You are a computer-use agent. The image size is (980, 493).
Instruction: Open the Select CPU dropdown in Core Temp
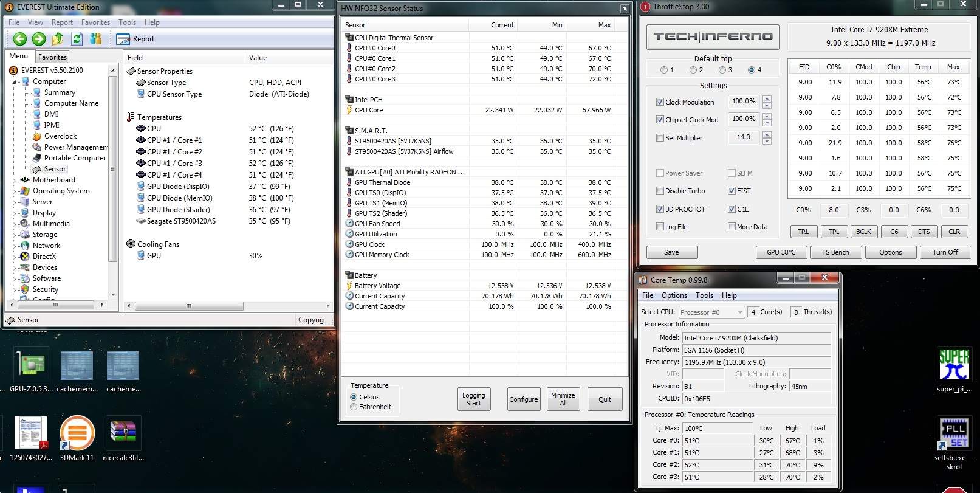tap(711, 312)
